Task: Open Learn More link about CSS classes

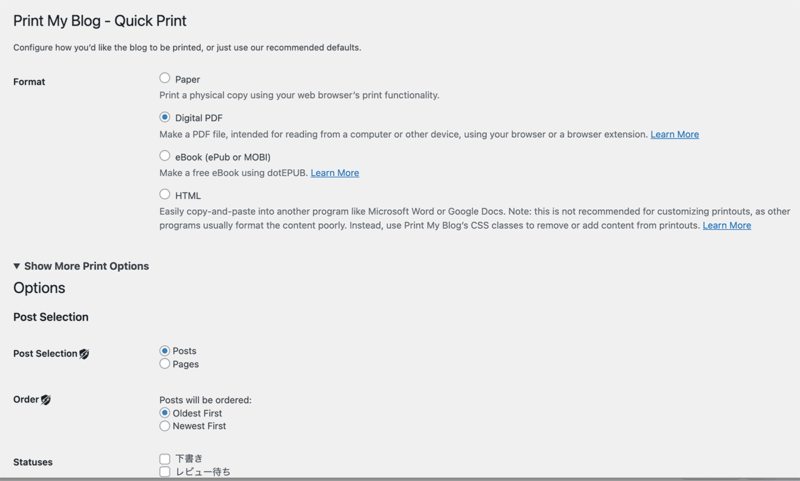Action: (x=727, y=225)
